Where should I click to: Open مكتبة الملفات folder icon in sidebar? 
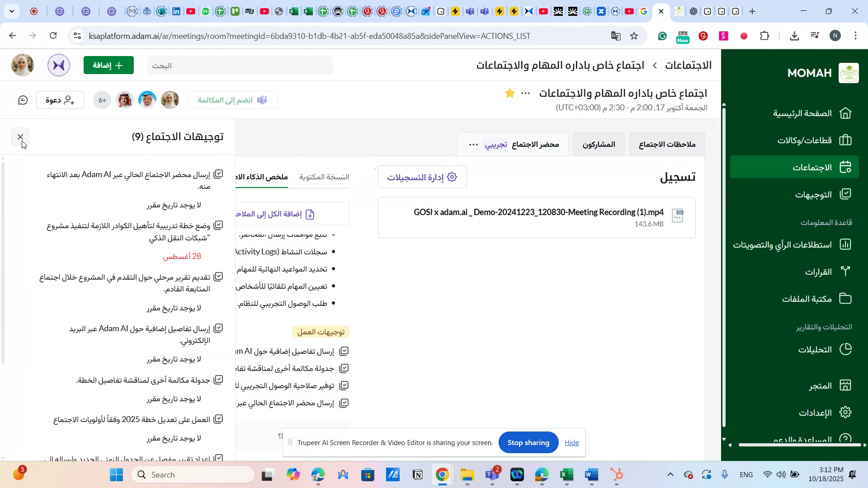tap(845, 298)
